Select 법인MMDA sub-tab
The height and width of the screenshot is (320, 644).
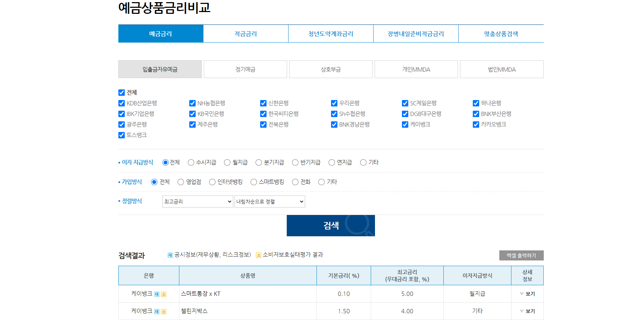(x=502, y=69)
